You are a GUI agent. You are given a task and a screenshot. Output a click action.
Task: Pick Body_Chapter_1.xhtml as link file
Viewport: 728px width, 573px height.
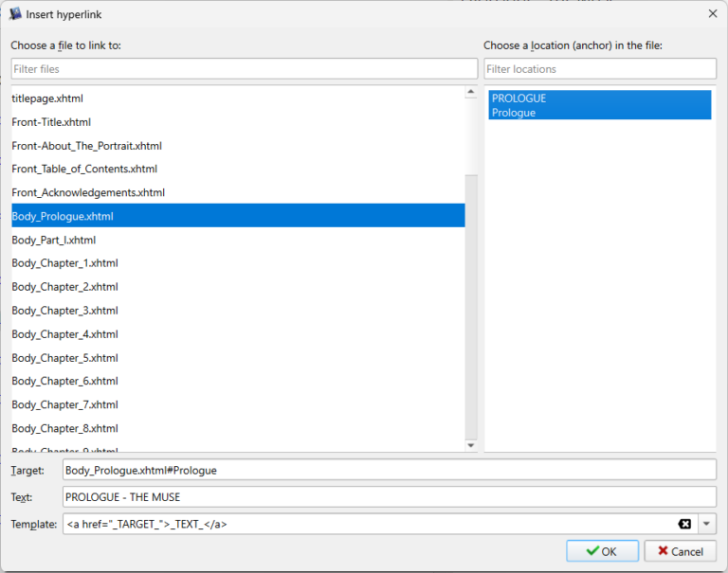(x=64, y=263)
